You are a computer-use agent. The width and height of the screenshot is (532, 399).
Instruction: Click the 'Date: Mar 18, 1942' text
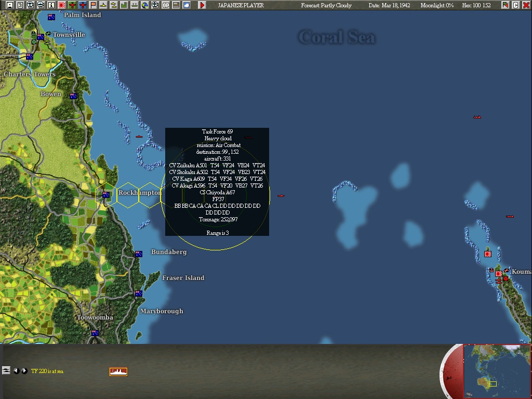[389, 5]
